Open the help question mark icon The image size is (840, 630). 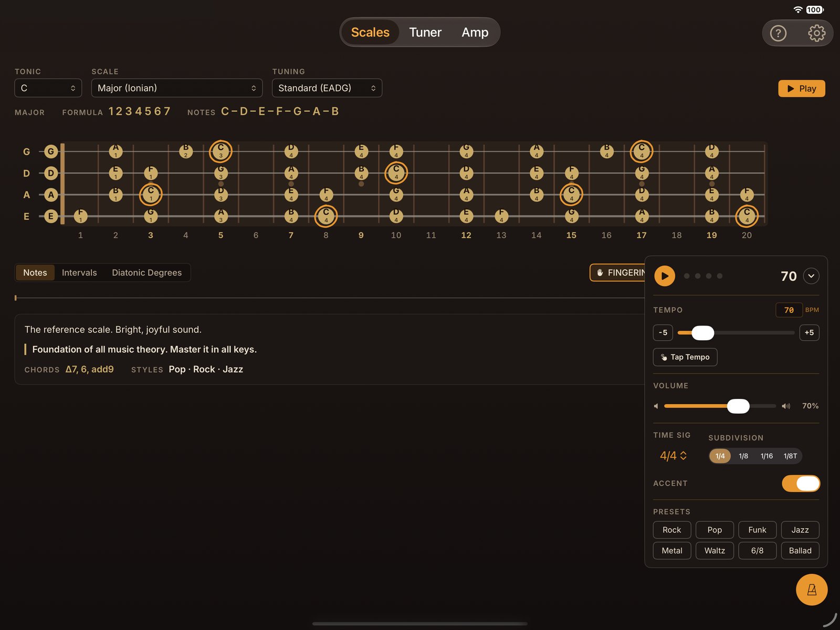778,33
